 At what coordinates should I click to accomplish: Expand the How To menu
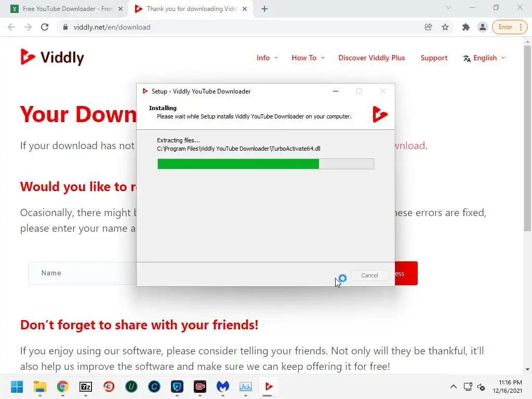pyautogui.click(x=308, y=58)
